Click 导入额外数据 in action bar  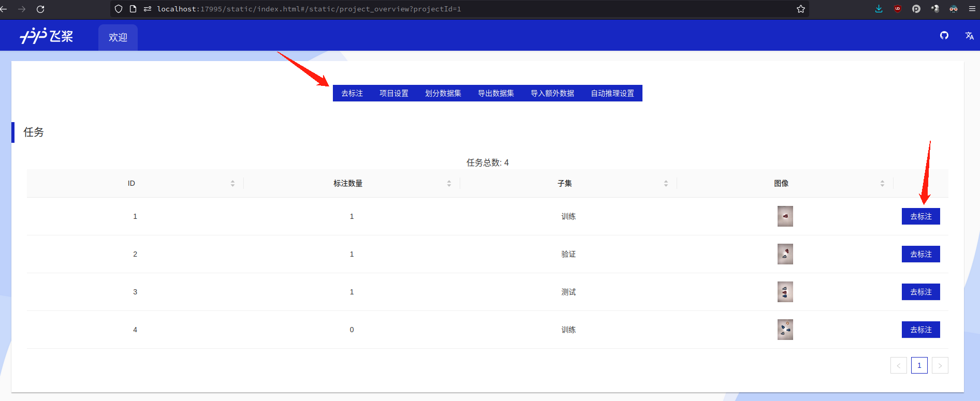[552, 93]
